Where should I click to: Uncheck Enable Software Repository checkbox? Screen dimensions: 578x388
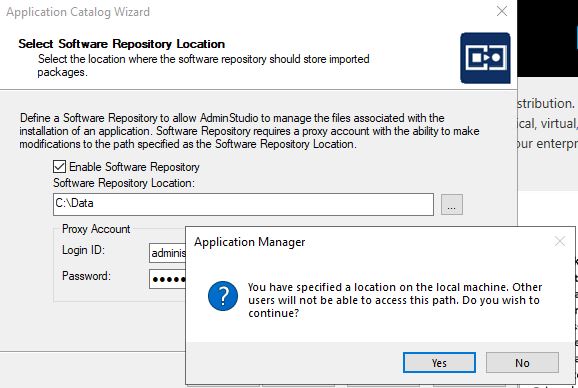pyautogui.click(x=59, y=167)
